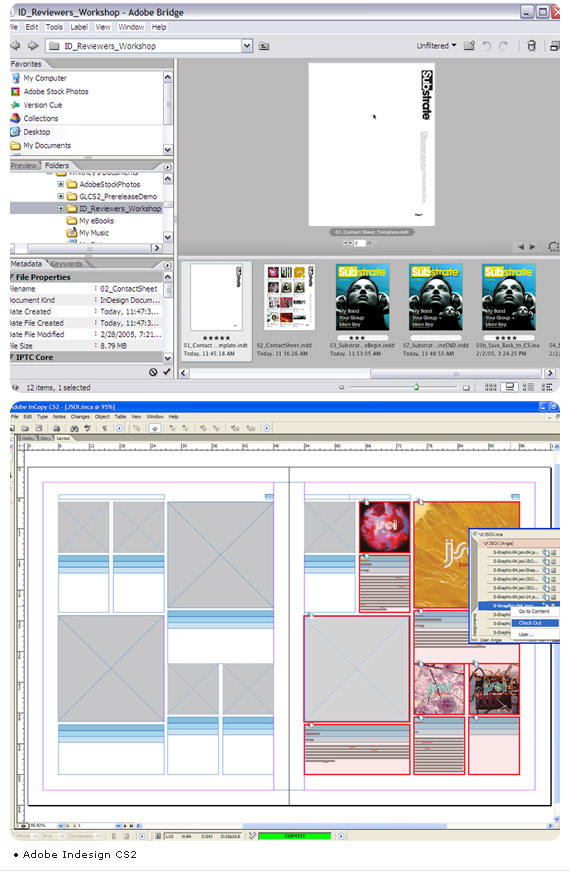Open Bridge's Label menu
This screenshot has width=570, height=879.
pos(79,27)
